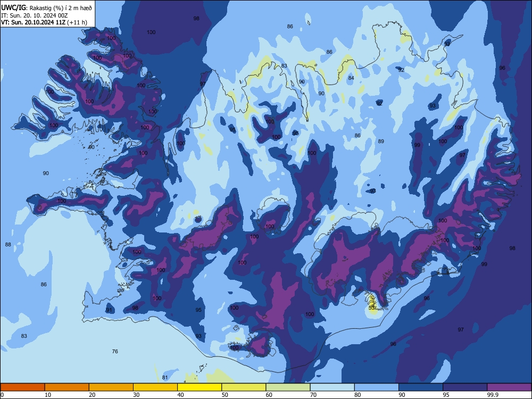Click the 'UWC/IG: Rakastig (%) í 2 m hæð' title

click(x=46, y=8)
